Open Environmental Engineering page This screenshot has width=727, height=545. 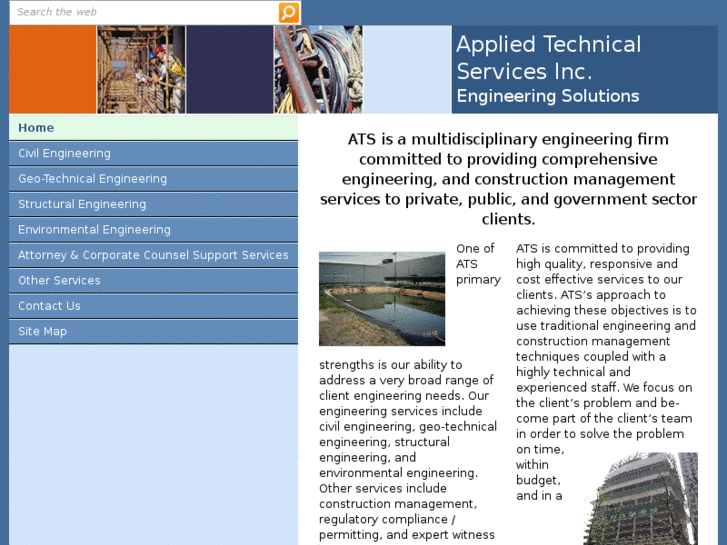pos(153,230)
